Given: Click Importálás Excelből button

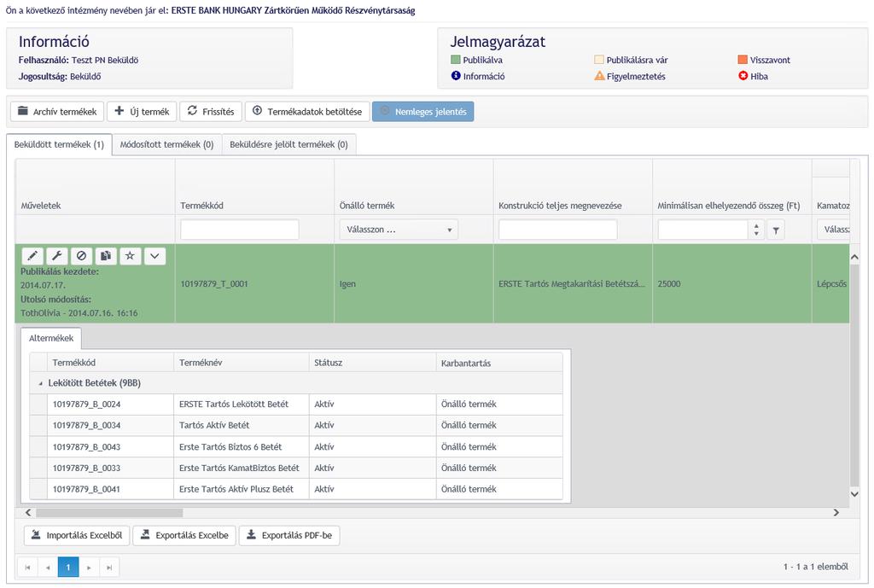Looking at the screenshot, I should click(x=77, y=535).
